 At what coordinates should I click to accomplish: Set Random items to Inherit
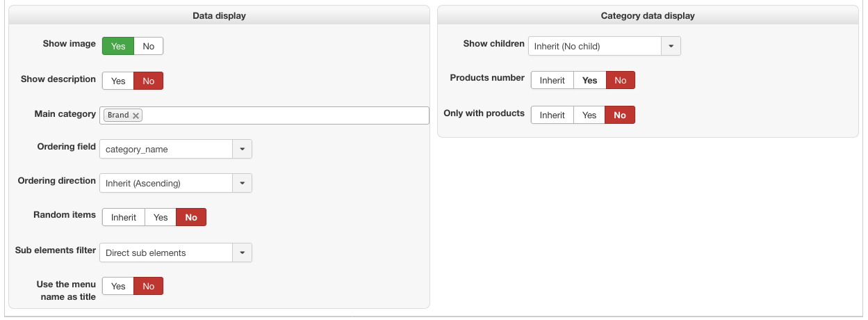124,217
